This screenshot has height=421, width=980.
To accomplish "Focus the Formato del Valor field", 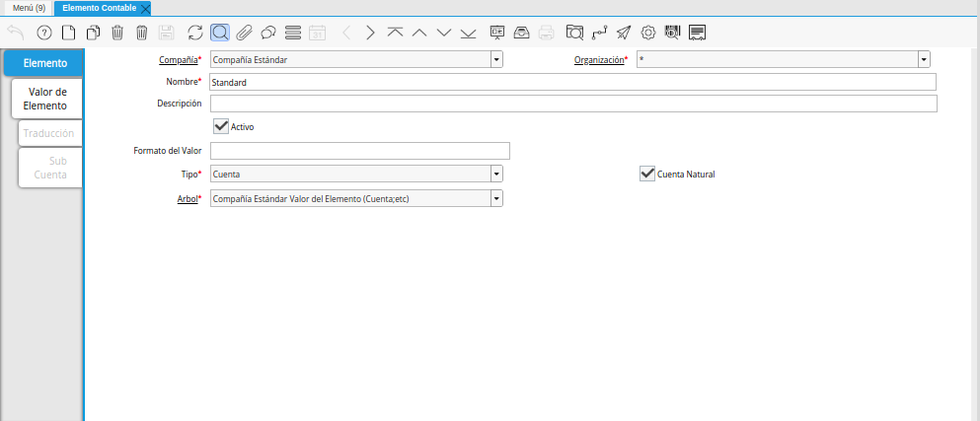I will tap(360, 151).
